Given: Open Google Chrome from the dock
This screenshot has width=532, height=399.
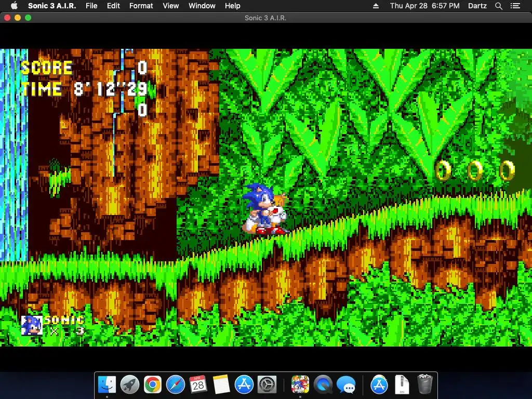Looking at the screenshot, I should (152, 384).
